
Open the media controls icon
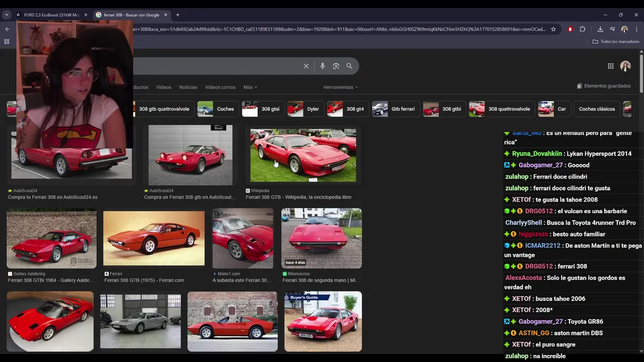(x=612, y=29)
